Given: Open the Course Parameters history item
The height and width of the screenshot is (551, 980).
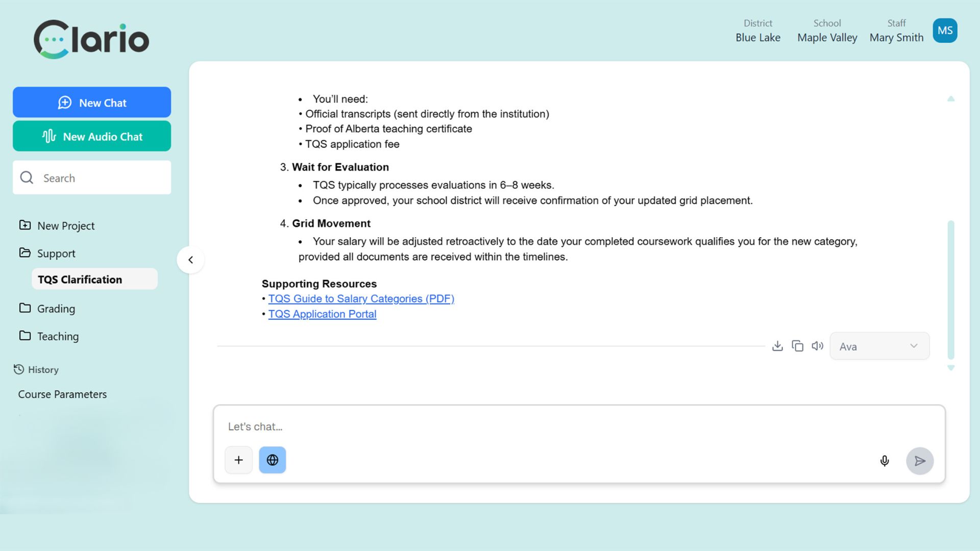Looking at the screenshot, I should click(62, 394).
